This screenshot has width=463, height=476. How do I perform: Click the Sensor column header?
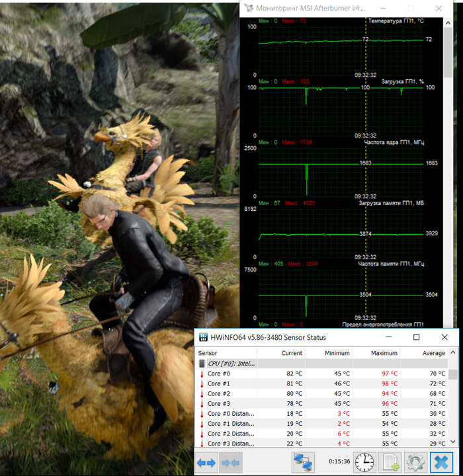pyautogui.click(x=206, y=353)
